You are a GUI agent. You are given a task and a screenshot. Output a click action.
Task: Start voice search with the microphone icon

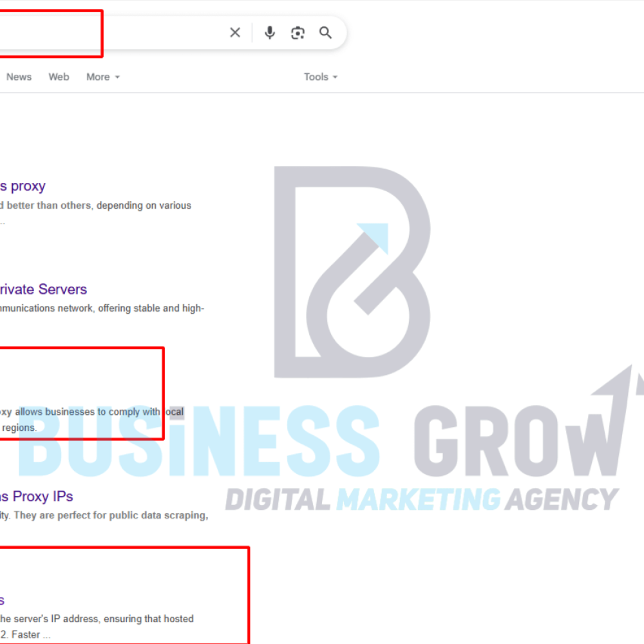coord(270,32)
